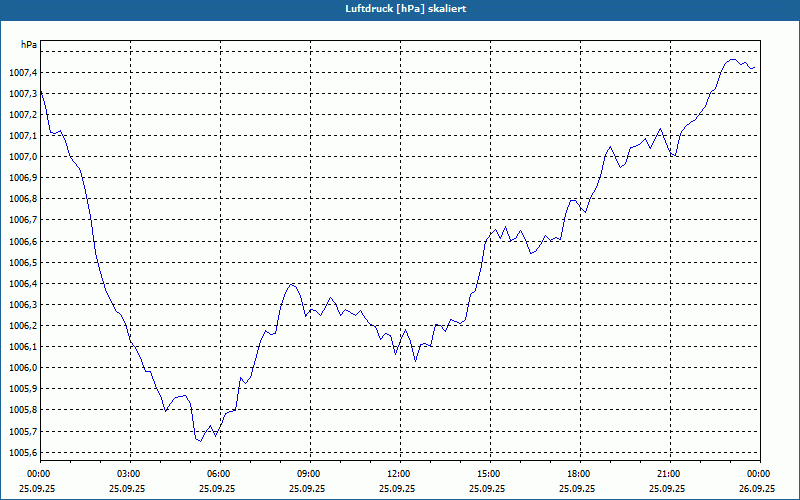Click the 15:00 time label on x-axis

point(490,474)
